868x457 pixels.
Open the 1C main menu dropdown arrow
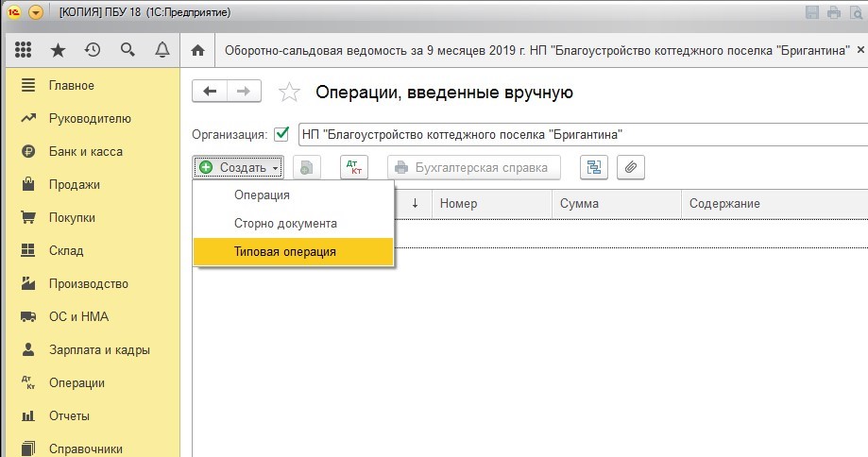[x=36, y=12]
